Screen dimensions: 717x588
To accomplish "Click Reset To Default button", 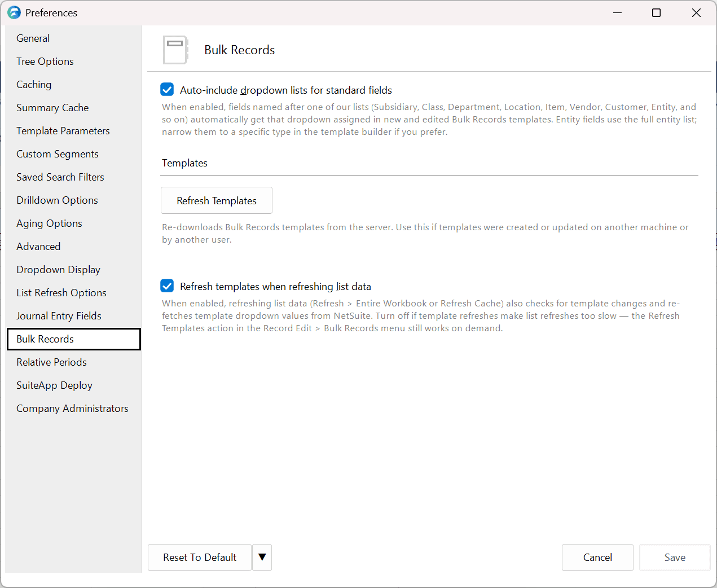I will pyautogui.click(x=200, y=558).
